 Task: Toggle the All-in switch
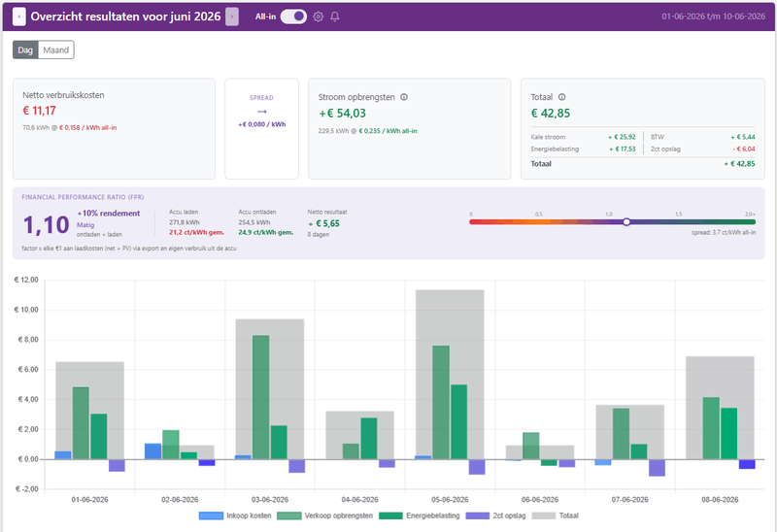pos(293,17)
